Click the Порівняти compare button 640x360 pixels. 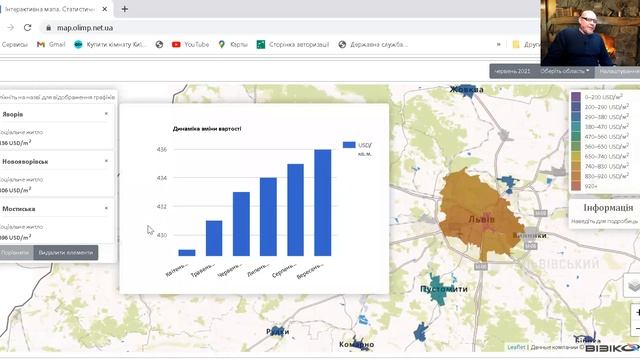coord(16,253)
